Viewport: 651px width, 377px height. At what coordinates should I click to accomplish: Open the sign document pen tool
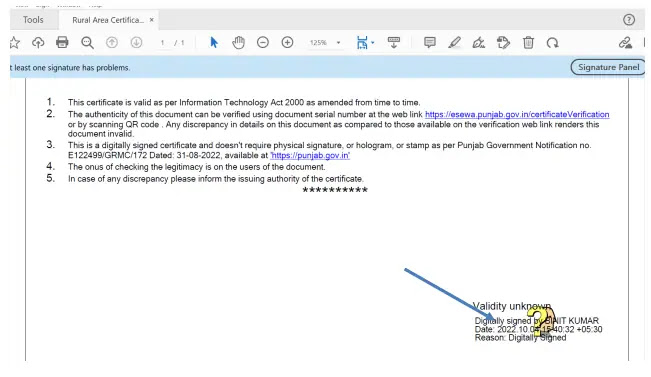coord(479,42)
